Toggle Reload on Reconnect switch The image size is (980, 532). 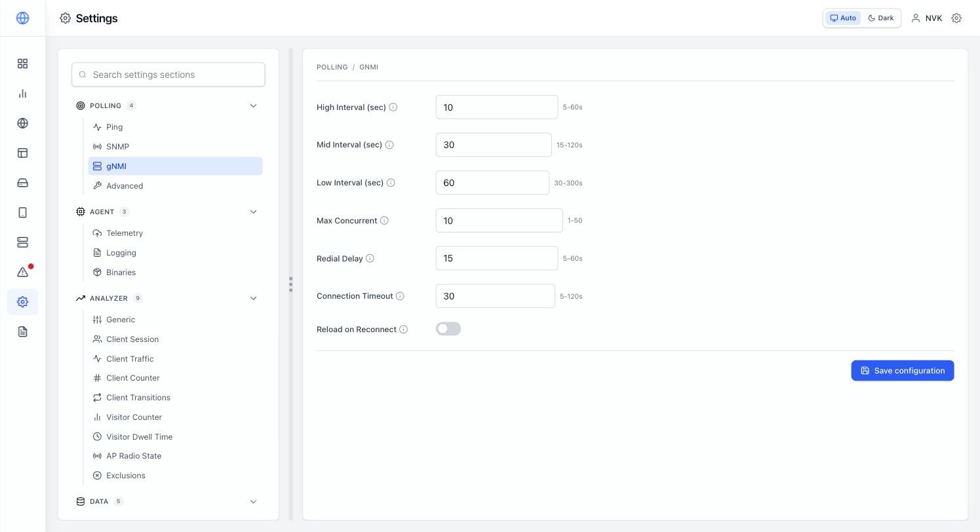point(448,329)
